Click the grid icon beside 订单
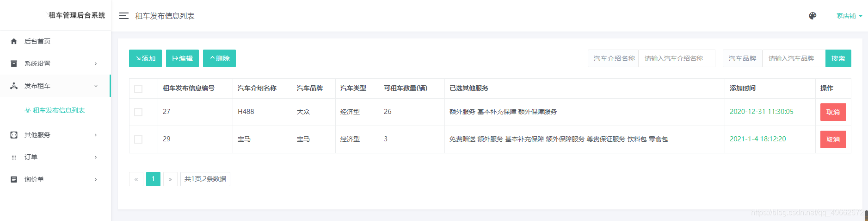The height and width of the screenshot is (221, 868). coord(14,157)
